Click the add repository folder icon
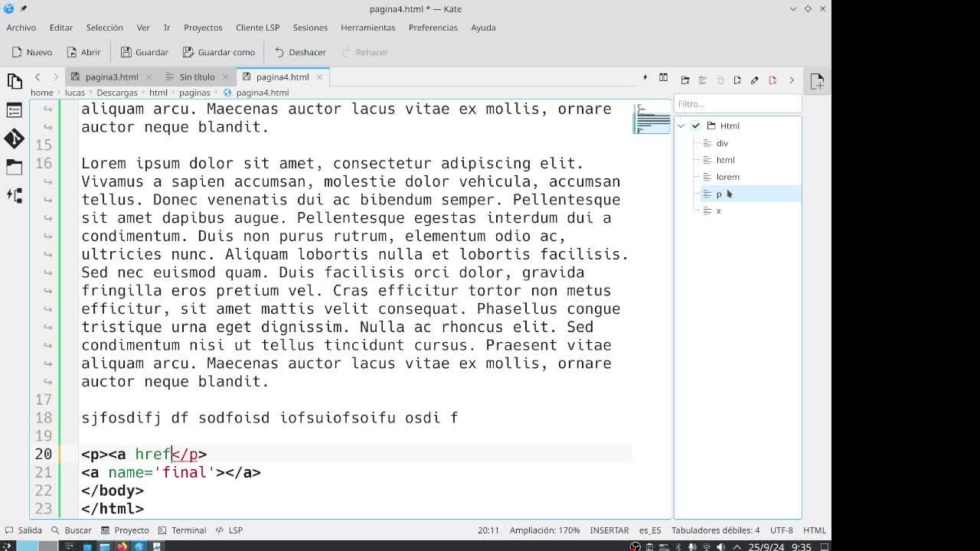This screenshot has height=551, width=980. pyautogui.click(x=685, y=80)
